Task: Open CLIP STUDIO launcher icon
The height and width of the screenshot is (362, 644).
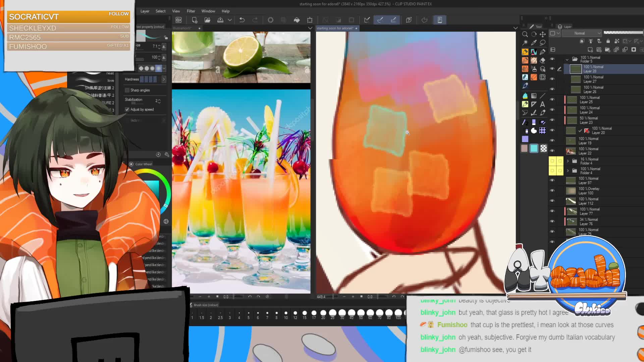Action: tap(179, 20)
